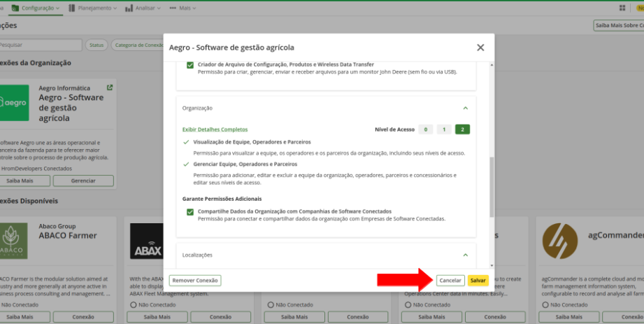The image size is (644, 324).
Task: Click Exibir Detalhes Completos link
Action: 215,129
